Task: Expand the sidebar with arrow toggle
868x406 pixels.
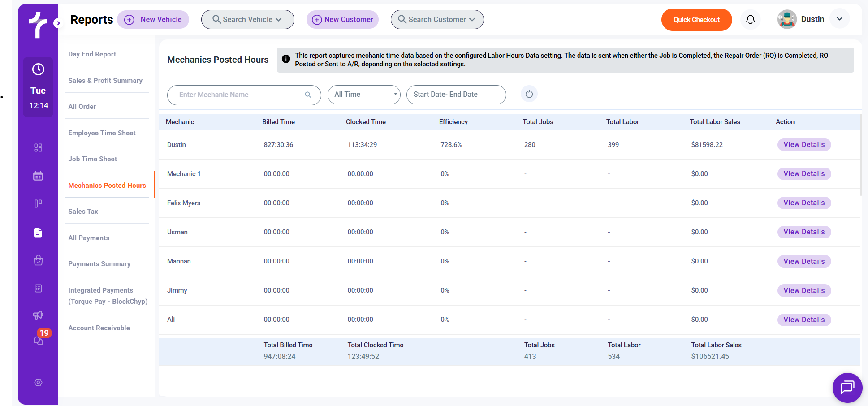Action: point(58,23)
